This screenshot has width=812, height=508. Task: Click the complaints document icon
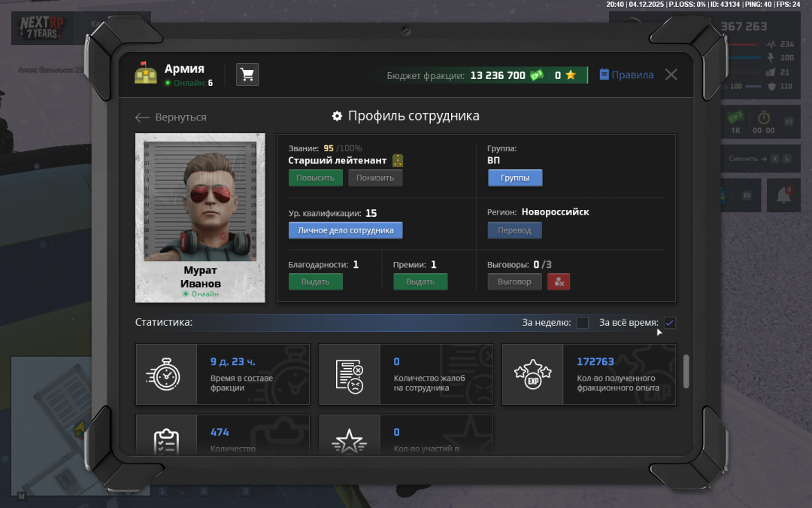click(350, 375)
